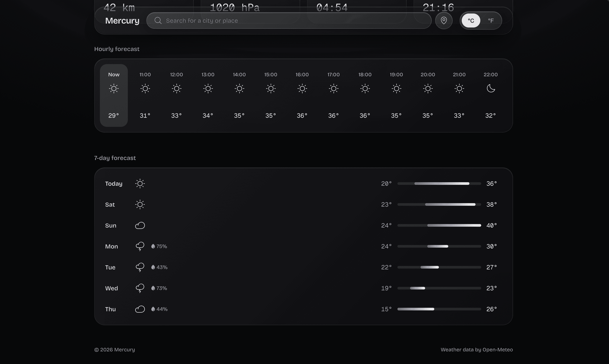
Task: Click the 'Today' row label
Action: click(x=114, y=184)
